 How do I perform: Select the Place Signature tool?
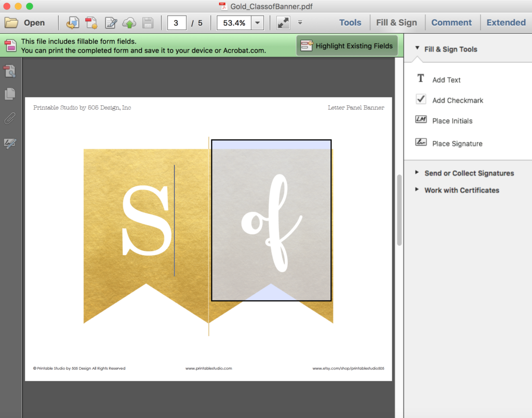coord(457,143)
